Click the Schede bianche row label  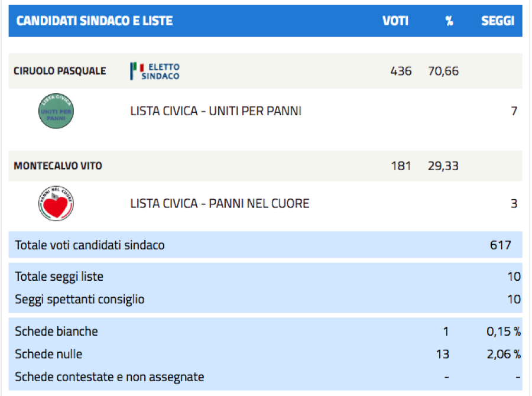56,331
